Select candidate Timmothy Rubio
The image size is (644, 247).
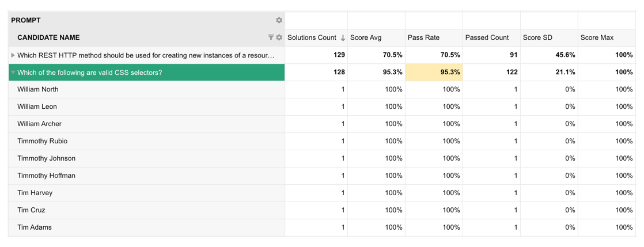click(42, 141)
